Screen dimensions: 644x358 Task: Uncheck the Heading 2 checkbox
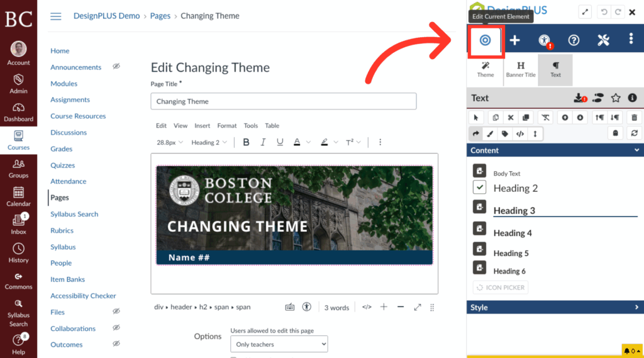(479, 187)
